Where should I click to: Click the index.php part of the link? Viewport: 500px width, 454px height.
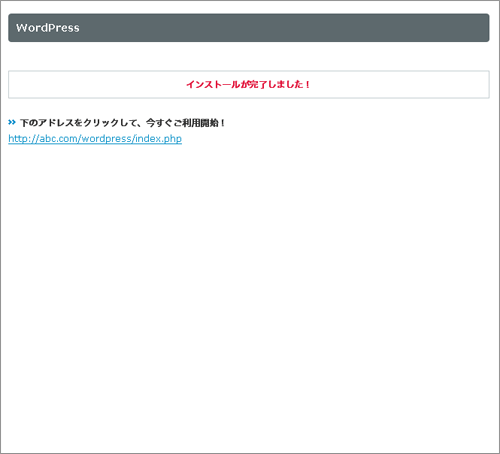158,139
